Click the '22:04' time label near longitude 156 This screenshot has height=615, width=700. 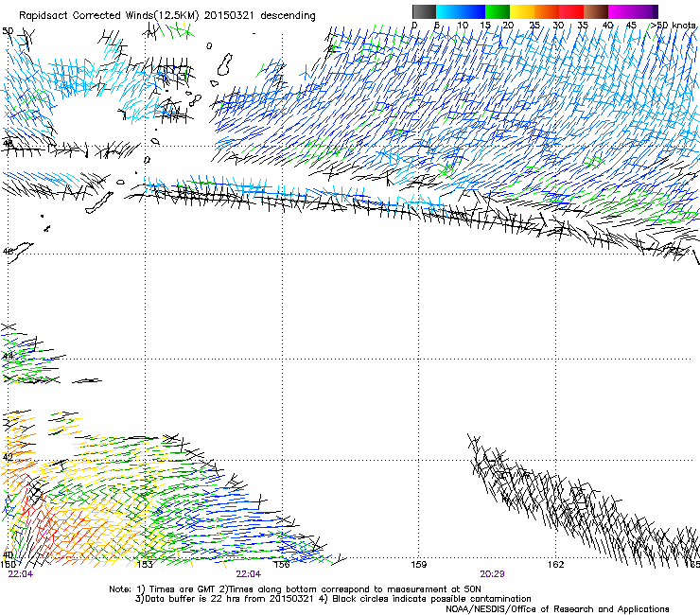(249, 574)
